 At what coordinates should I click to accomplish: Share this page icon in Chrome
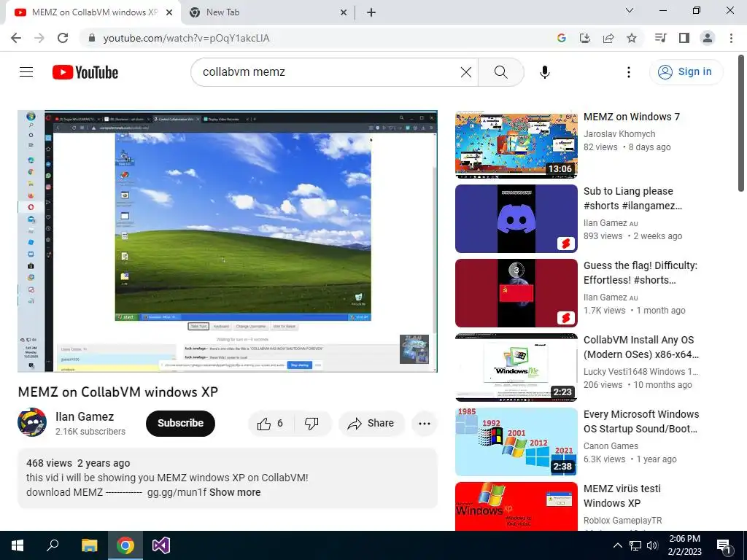tap(608, 38)
